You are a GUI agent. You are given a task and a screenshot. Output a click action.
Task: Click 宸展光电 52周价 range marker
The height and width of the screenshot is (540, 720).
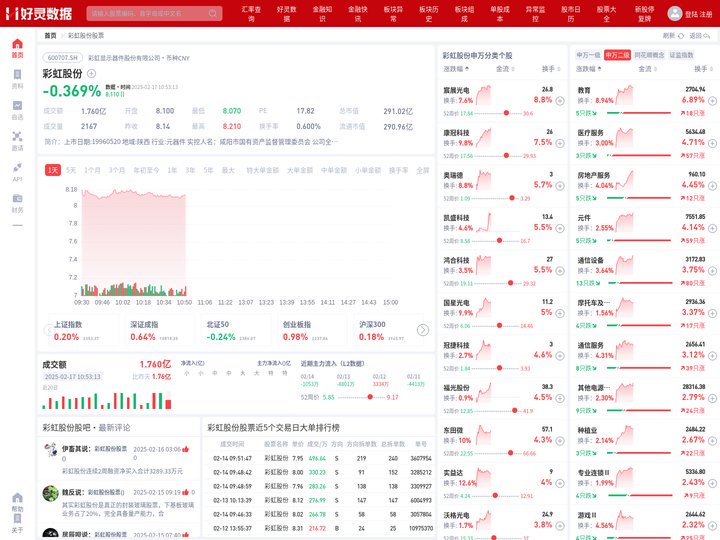pos(506,113)
